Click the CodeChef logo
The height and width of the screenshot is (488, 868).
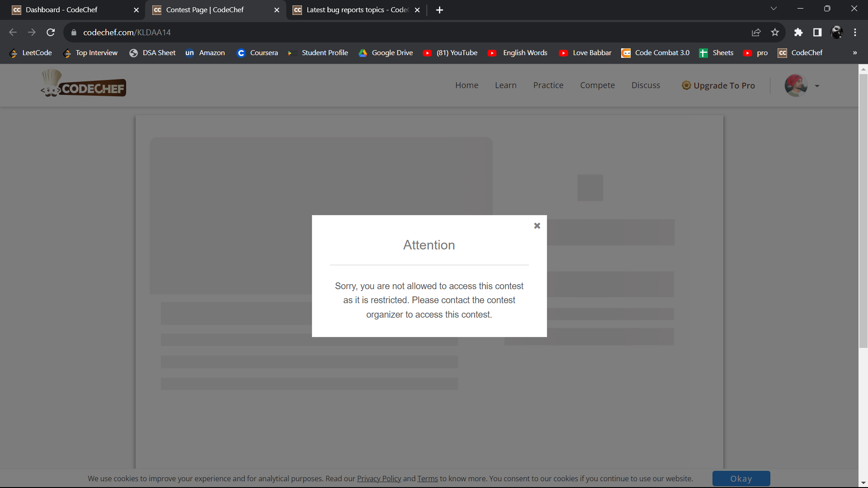click(x=84, y=84)
